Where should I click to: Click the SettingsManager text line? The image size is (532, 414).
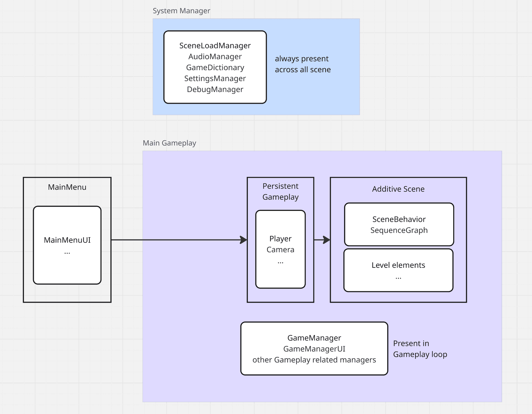tap(215, 78)
